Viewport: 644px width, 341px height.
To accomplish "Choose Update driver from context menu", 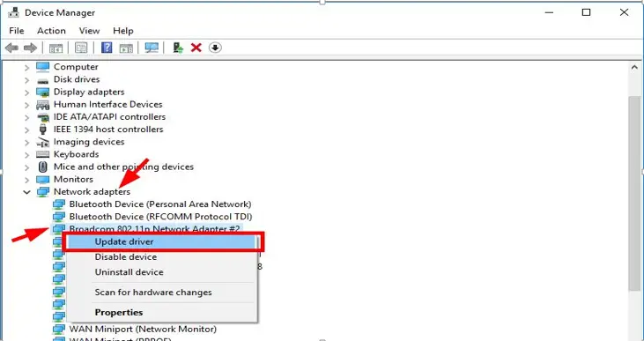I will pos(163,241).
